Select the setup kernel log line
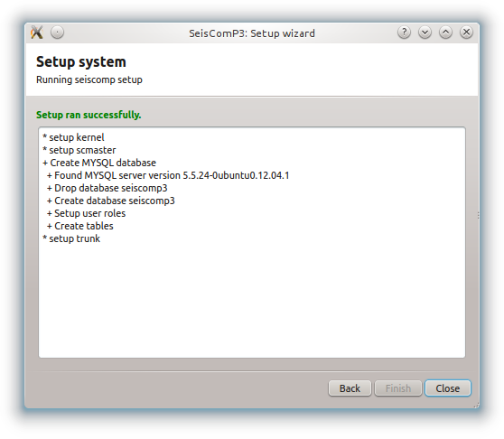The width and height of the screenshot is (504, 439). click(x=73, y=137)
